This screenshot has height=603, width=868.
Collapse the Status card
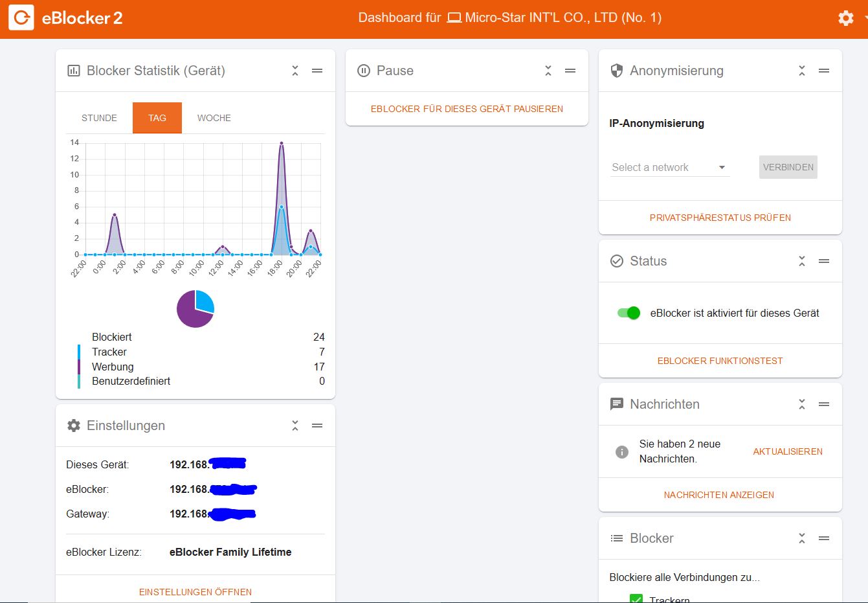click(802, 261)
